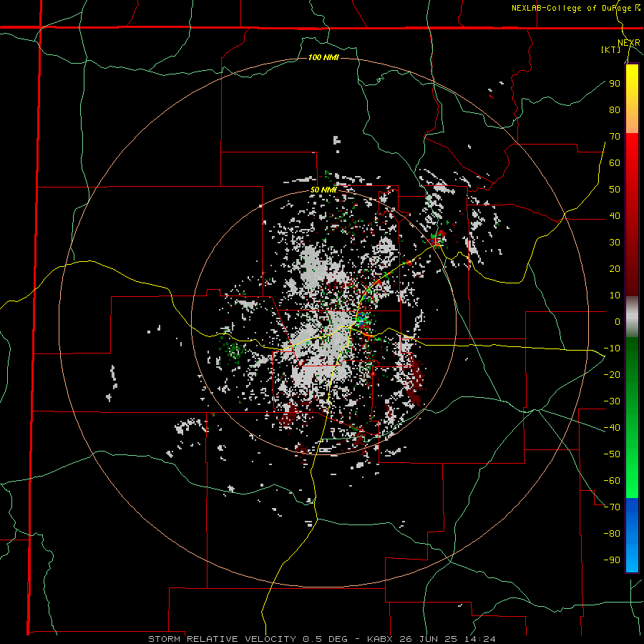Click the [KT] units label
Screen dimensions: 644x644
point(611,49)
